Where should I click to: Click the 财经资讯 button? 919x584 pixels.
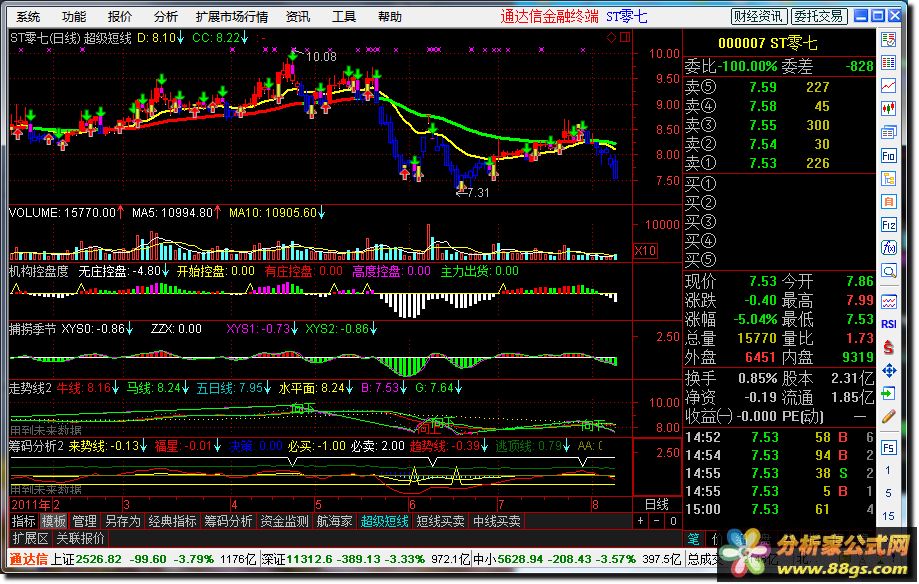[758, 16]
